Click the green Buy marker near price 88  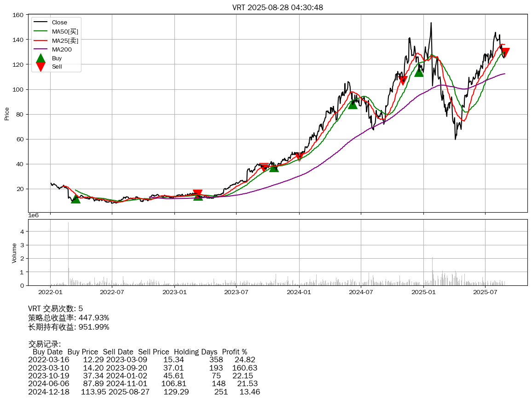click(x=353, y=104)
